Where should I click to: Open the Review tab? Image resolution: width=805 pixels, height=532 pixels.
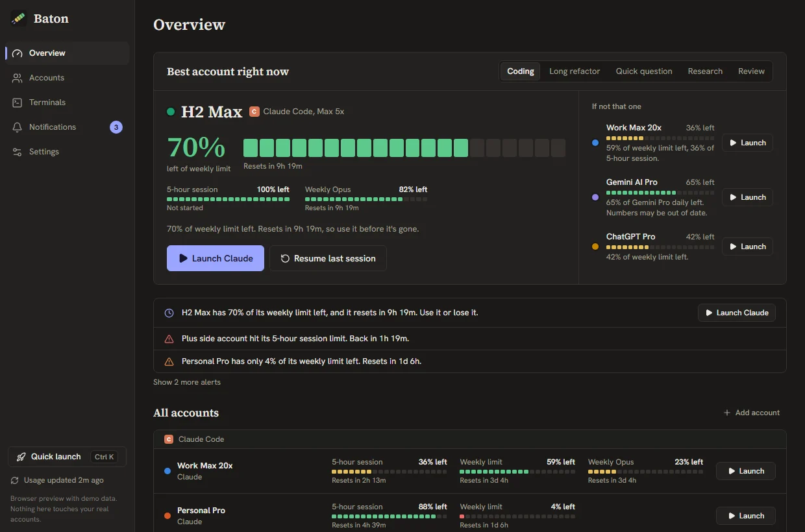[x=751, y=71]
